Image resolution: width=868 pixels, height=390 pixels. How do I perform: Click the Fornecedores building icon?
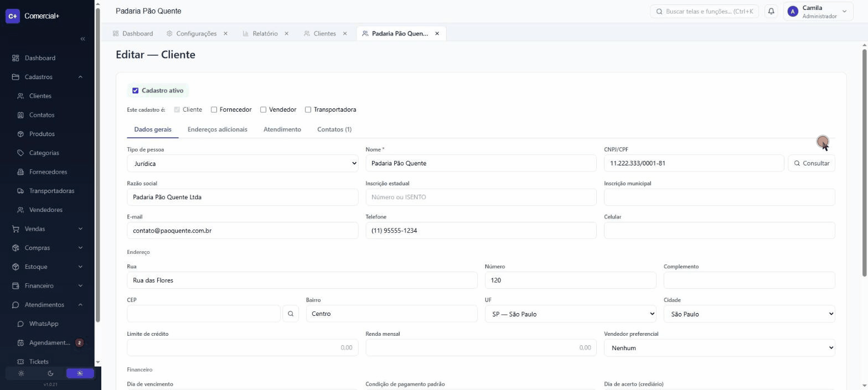click(20, 172)
